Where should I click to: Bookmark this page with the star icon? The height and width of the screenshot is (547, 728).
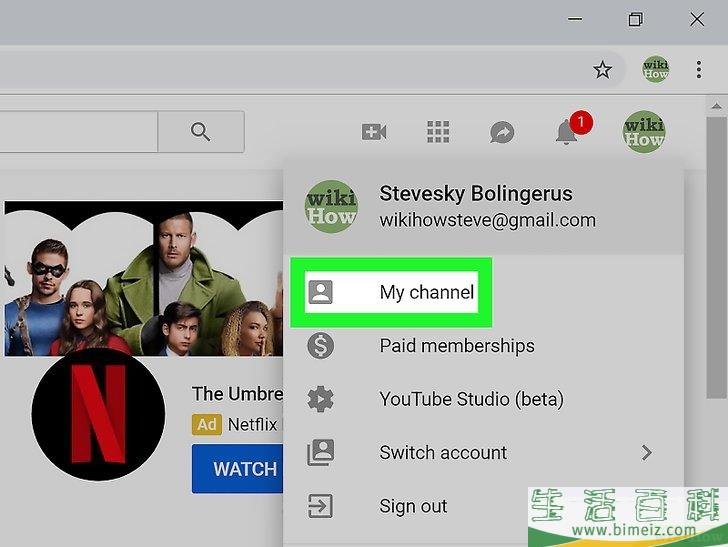click(602, 70)
